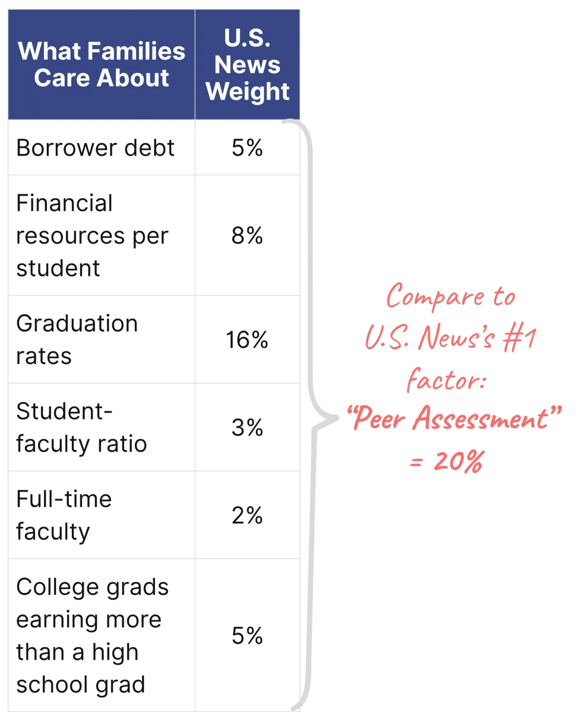The height and width of the screenshot is (728, 586).
Task: Select the 'Borrower debt' row label
Action: 95,148
